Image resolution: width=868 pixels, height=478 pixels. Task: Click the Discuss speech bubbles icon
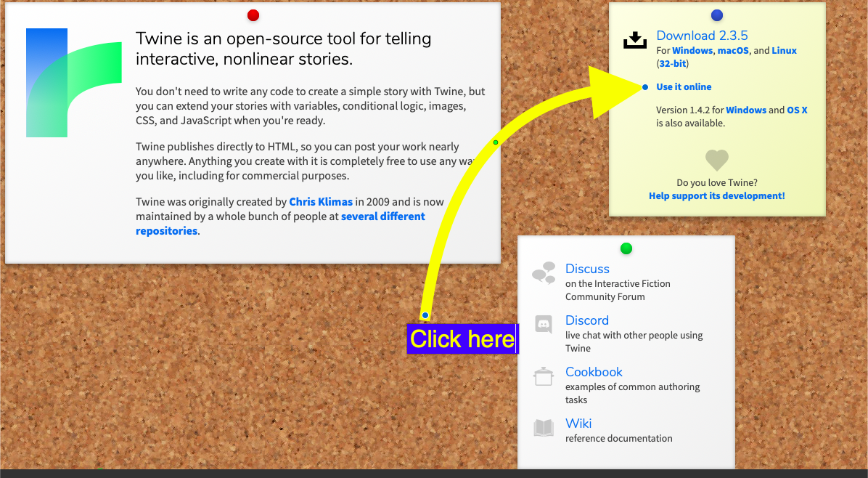click(x=544, y=273)
